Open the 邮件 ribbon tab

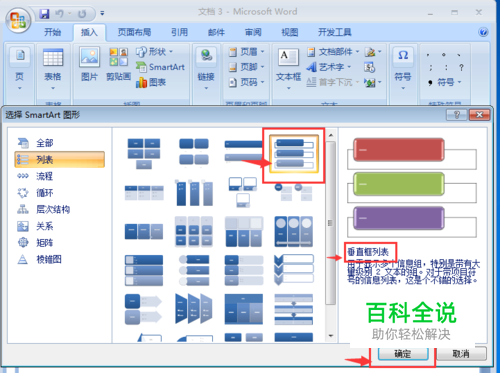pyautogui.click(x=216, y=32)
